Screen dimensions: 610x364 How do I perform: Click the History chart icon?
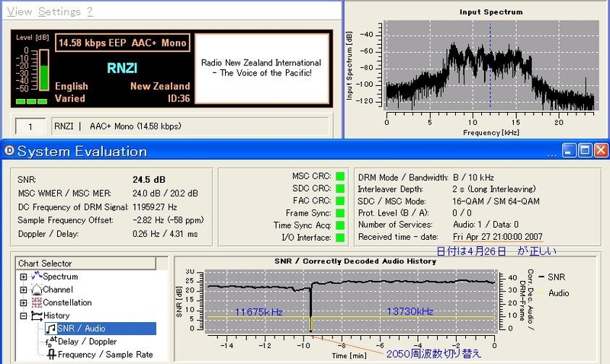(37, 315)
